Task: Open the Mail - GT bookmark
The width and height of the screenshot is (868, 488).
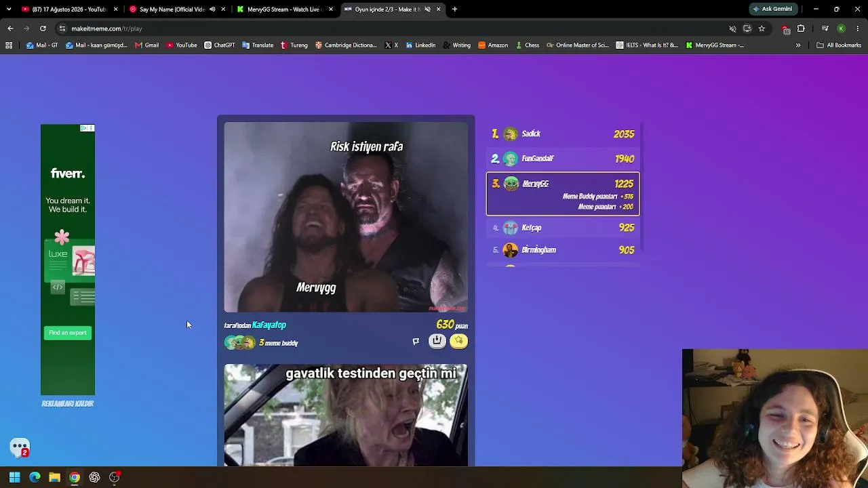Action: coord(42,45)
